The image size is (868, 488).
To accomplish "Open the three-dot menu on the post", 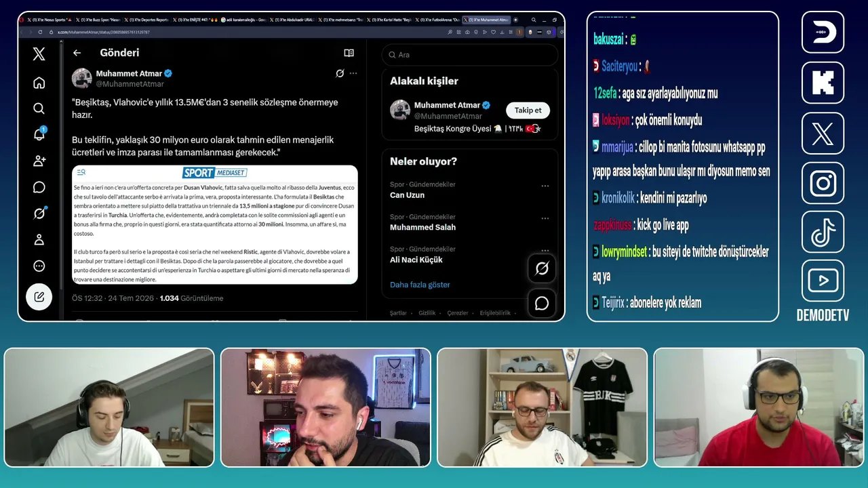I will pos(353,73).
